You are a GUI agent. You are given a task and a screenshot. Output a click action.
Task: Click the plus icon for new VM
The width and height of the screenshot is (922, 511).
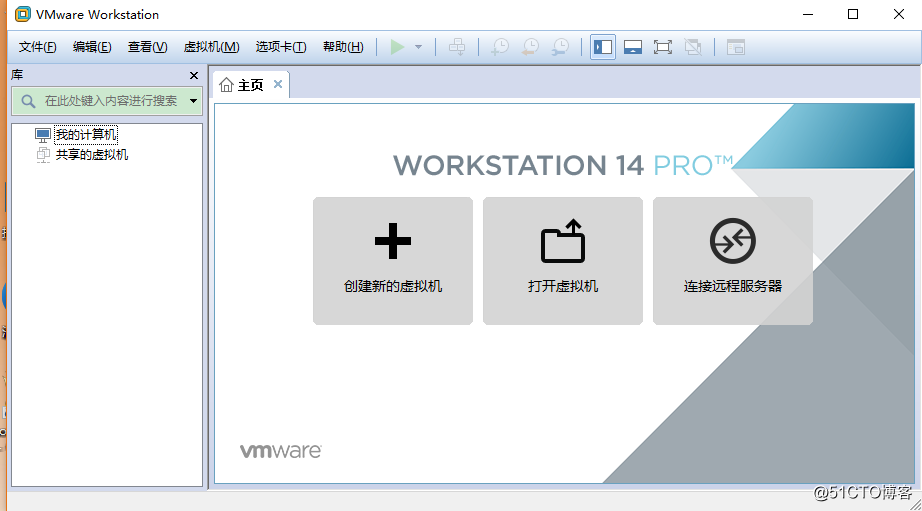pyautogui.click(x=393, y=241)
